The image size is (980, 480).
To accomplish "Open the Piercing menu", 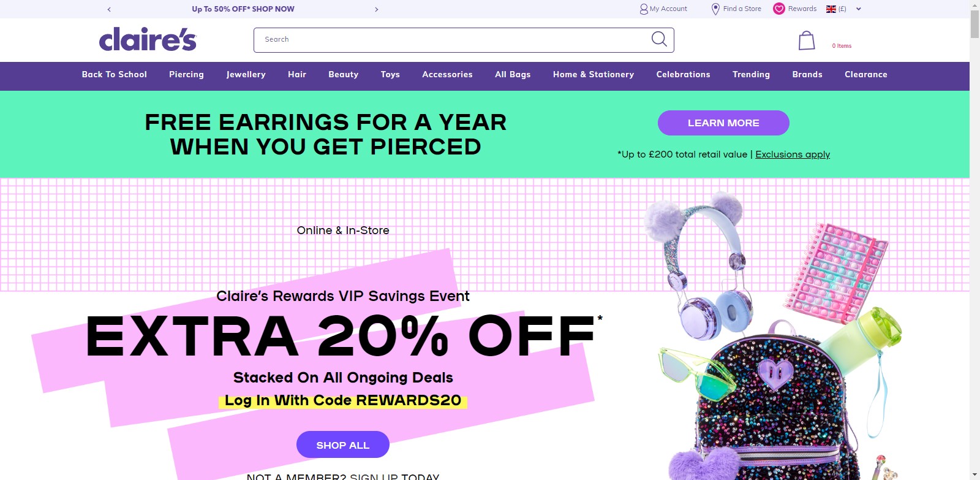I will click(186, 75).
